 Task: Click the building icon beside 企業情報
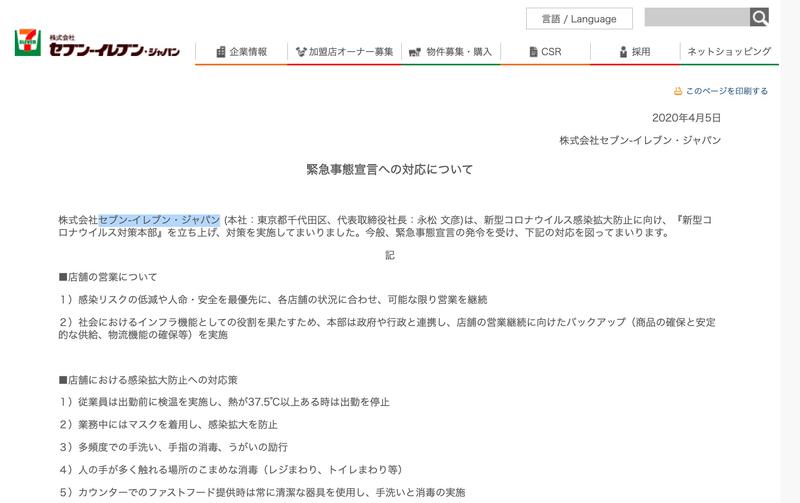tap(221, 52)
